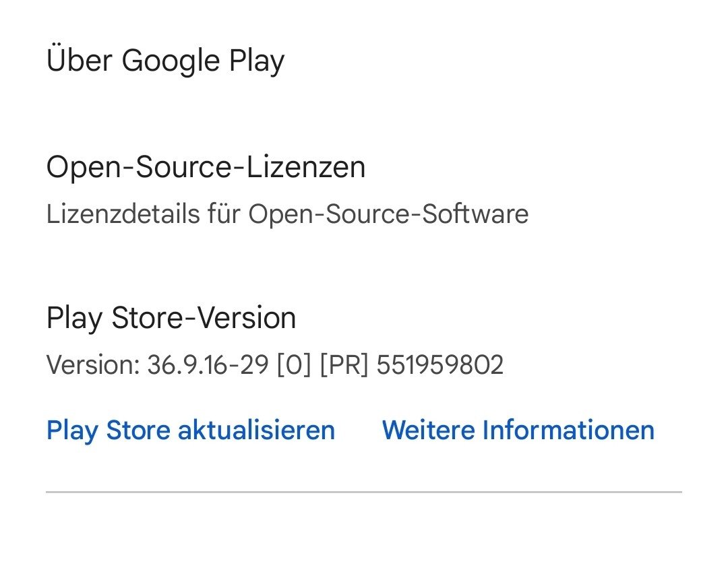Click the Lizenzdetails für Open-Source-Software subtitle
Image resolution: width=728 pixels, height=580 pixels.
(x=287, y=214)
